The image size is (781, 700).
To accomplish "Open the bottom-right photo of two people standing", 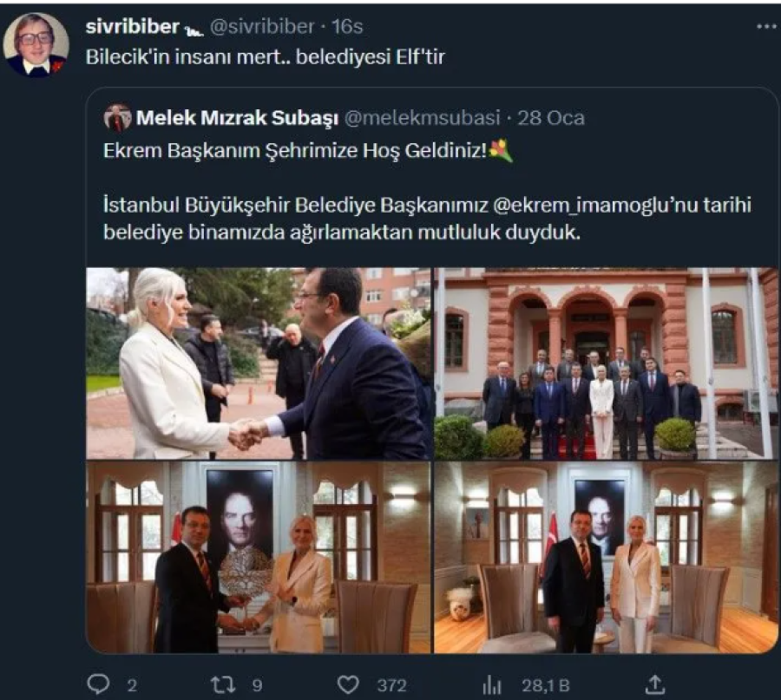I will [606, 557].
